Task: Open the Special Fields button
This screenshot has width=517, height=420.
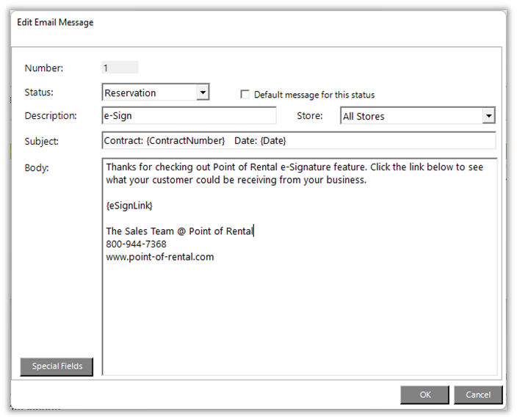Action: pyautogui.click(x=57, y=366)
